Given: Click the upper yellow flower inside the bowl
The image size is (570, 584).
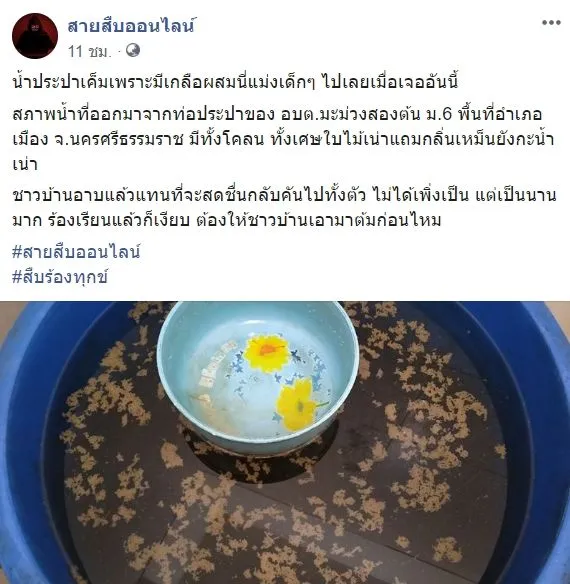Looking at the screenshot, I should (x=266, y=353).
